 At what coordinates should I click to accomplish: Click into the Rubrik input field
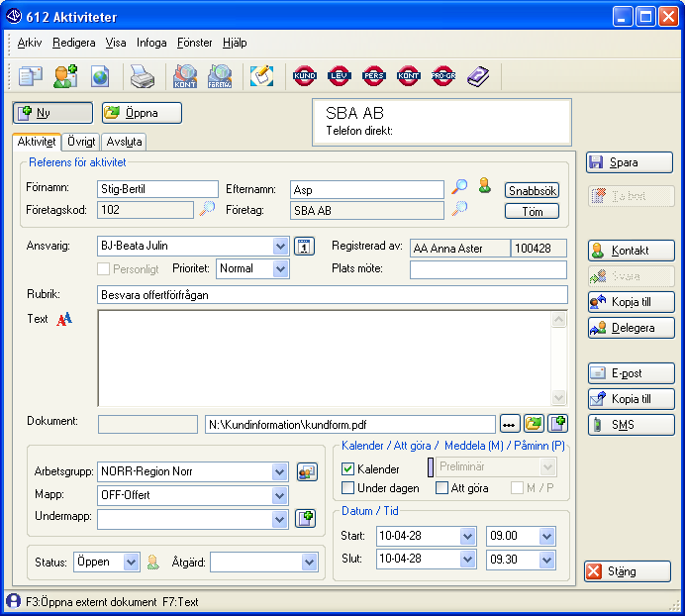pos(332,295)
